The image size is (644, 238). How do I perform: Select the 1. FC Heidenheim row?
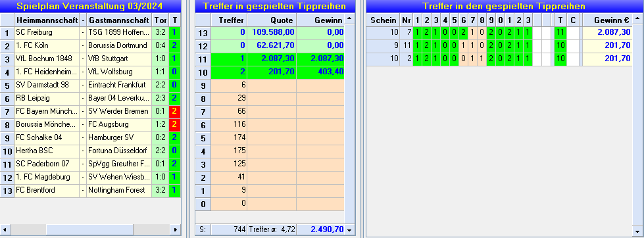pyautogui.click(x=90, y=72)
